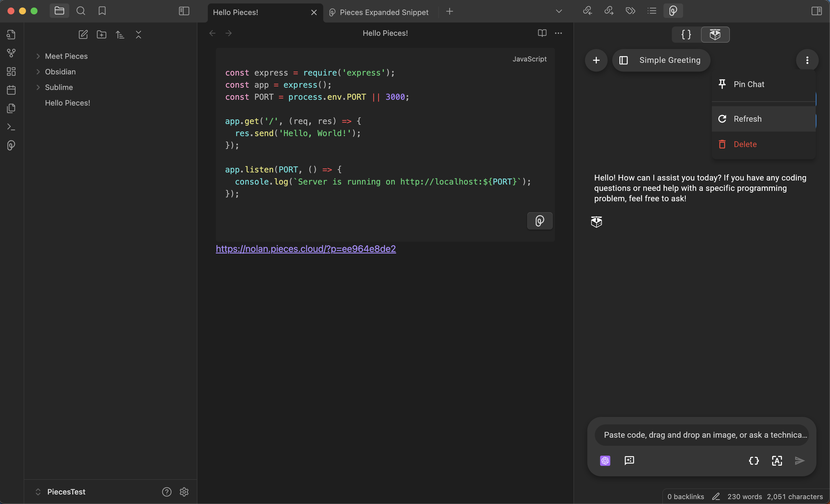Viewport: 830px width, 504px height.
Task: Click Hello Pieces! note title header
Action: [385, 33]
